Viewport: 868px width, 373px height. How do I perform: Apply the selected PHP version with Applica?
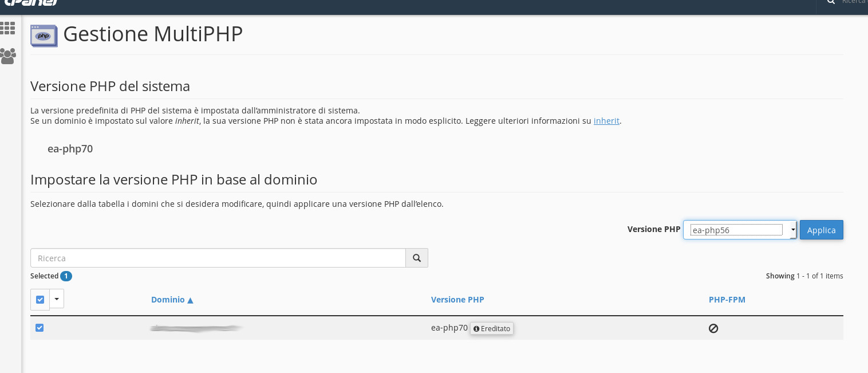pyautogui.click(x=821, y=230)
